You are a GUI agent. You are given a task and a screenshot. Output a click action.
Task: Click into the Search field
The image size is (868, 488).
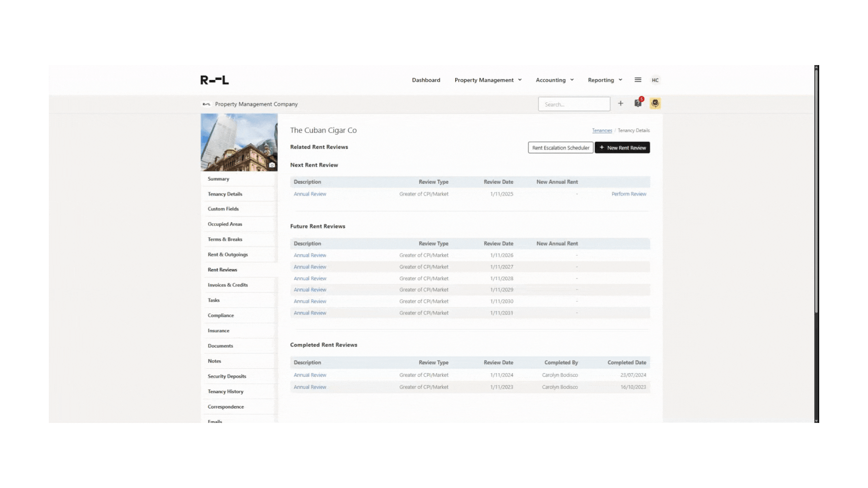pos(574,104)
